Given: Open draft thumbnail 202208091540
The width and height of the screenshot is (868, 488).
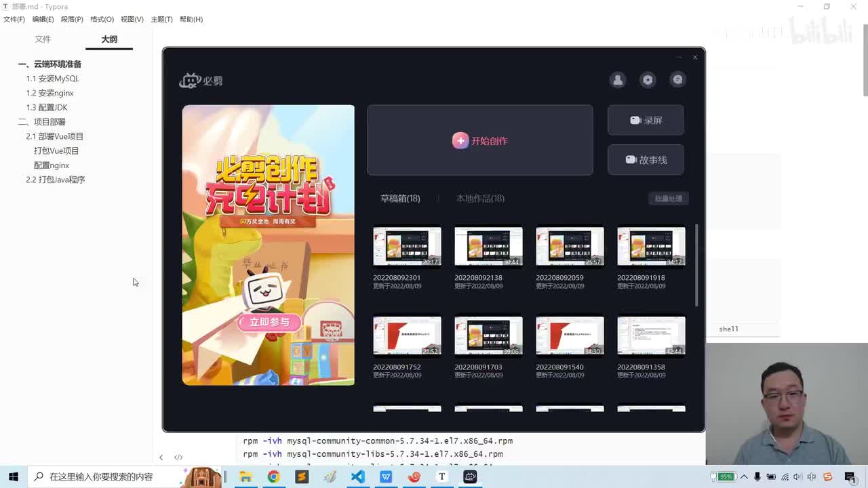Looking at the screenshot, I should (x=570, y=336).
